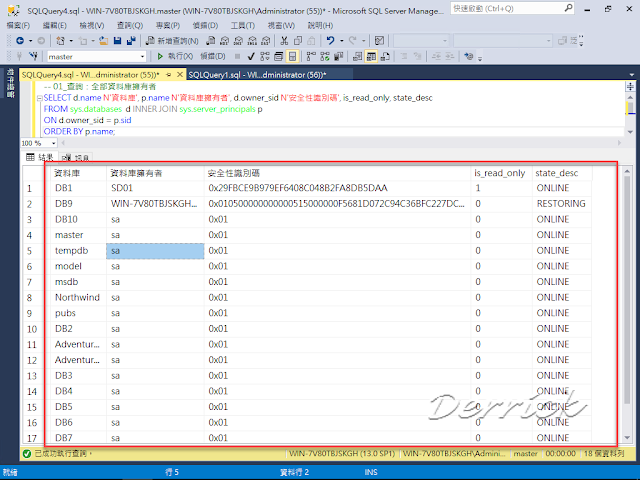Click the Database Engine Query icon
Image resolution: width=640 pixels, height=480 pixels.
(211, 40)
